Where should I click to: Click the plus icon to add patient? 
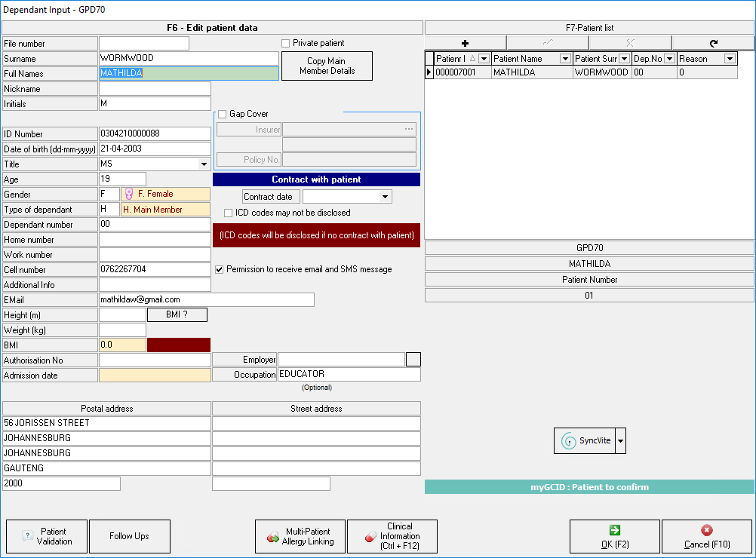click(x=466, y=43)
